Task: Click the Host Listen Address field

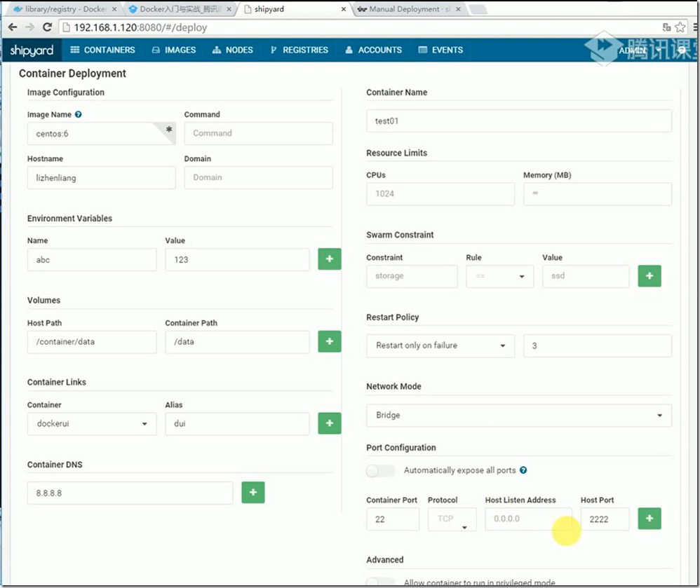Action: click(529, 519)
